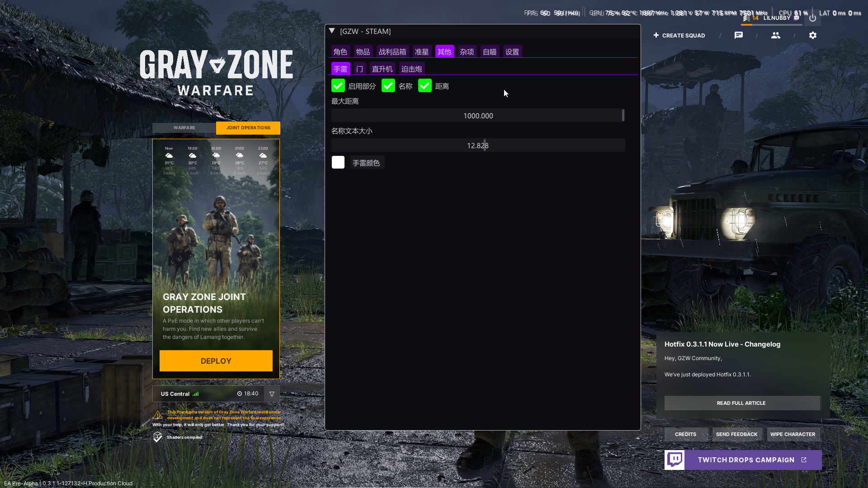Expand the US Central server dropdown arrow
Viewport: 868px width, 488px height.
272,394
